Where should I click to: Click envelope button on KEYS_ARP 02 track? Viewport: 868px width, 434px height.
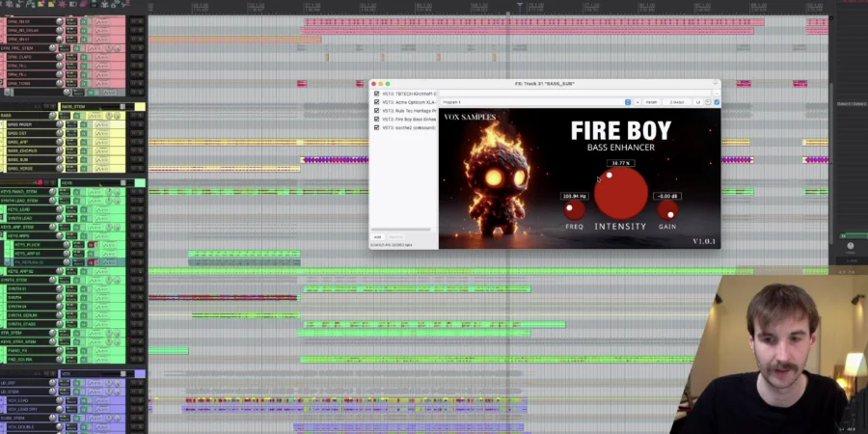click(102, 271)
